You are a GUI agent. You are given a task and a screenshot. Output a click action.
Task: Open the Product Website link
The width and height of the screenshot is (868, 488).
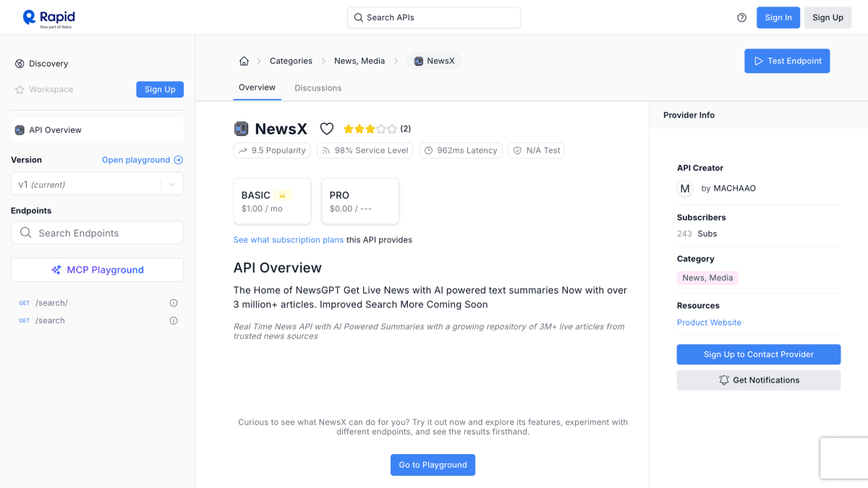[709, 322]
